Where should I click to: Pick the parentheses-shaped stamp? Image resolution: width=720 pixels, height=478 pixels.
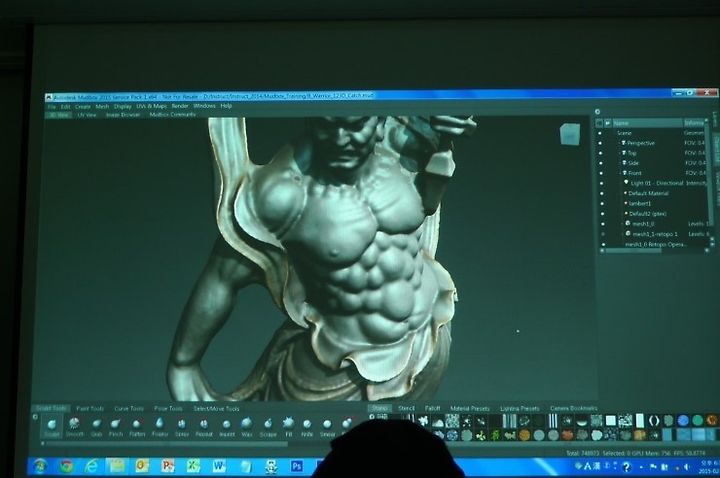[x=654, y=421]
